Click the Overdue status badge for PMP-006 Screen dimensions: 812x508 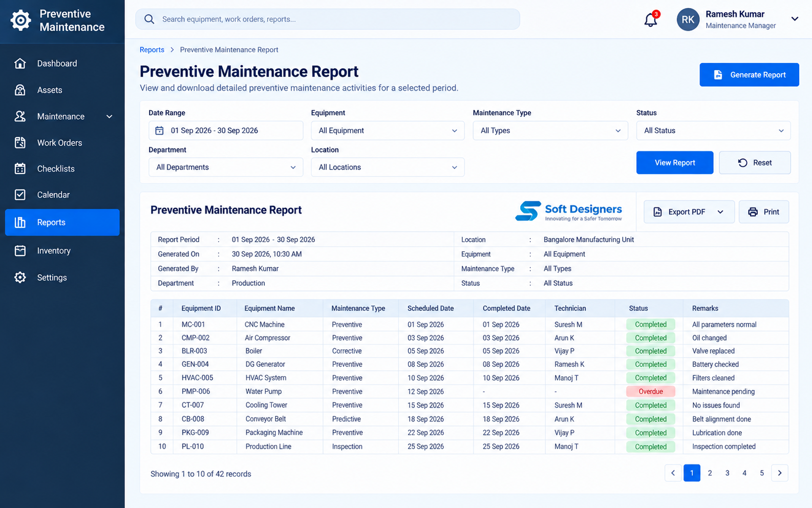point(651,392)
